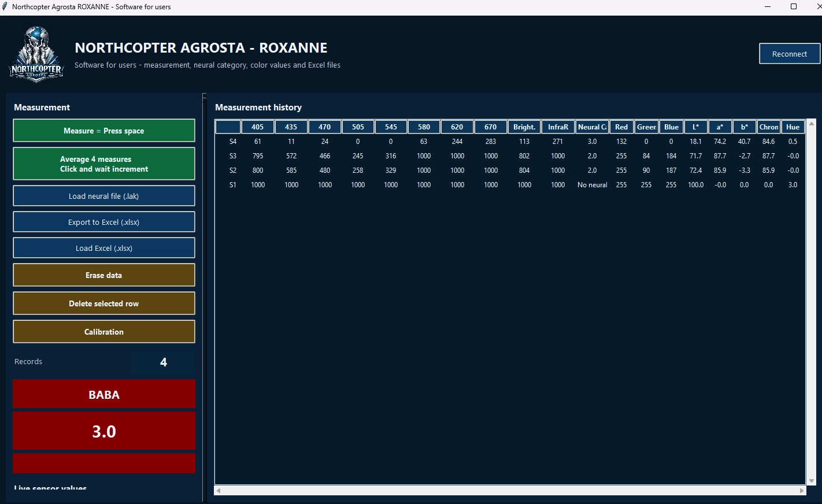Image resolution: width=822 pixels, height=504 pixels.
Task: Click the L* column header
Action: [696, 127]
